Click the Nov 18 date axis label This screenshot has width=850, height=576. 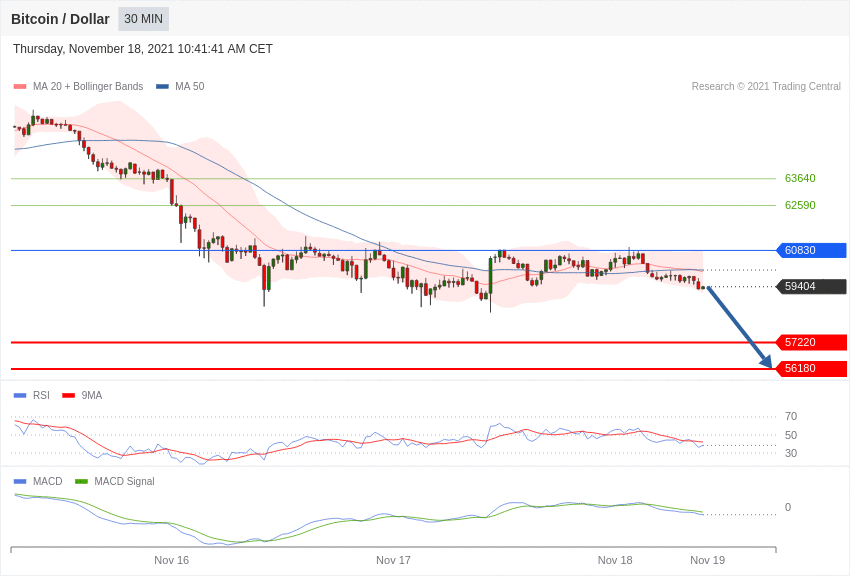pos(615,560)
